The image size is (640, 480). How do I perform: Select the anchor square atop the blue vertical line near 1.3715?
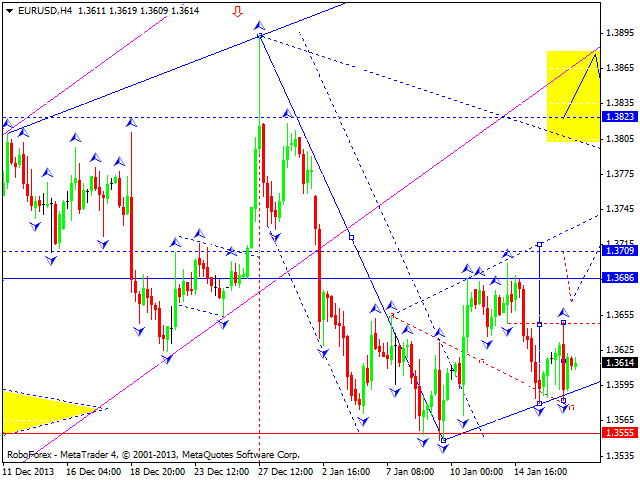[540, 244]
